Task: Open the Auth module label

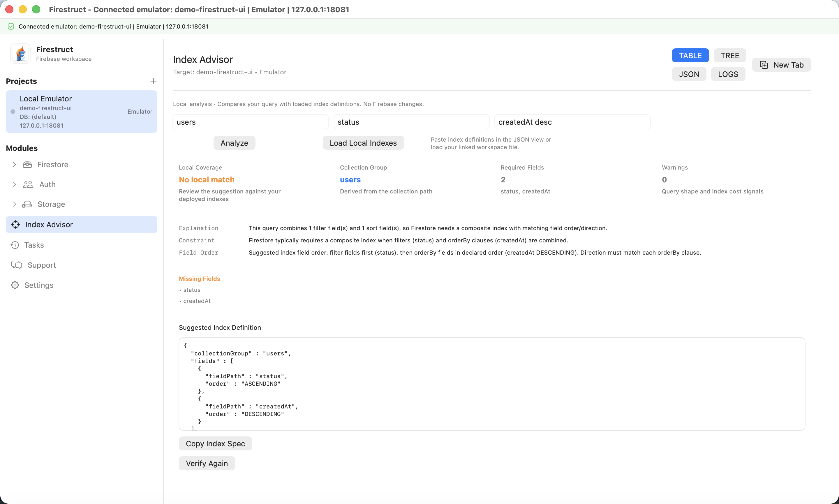Action: point(47,184)
